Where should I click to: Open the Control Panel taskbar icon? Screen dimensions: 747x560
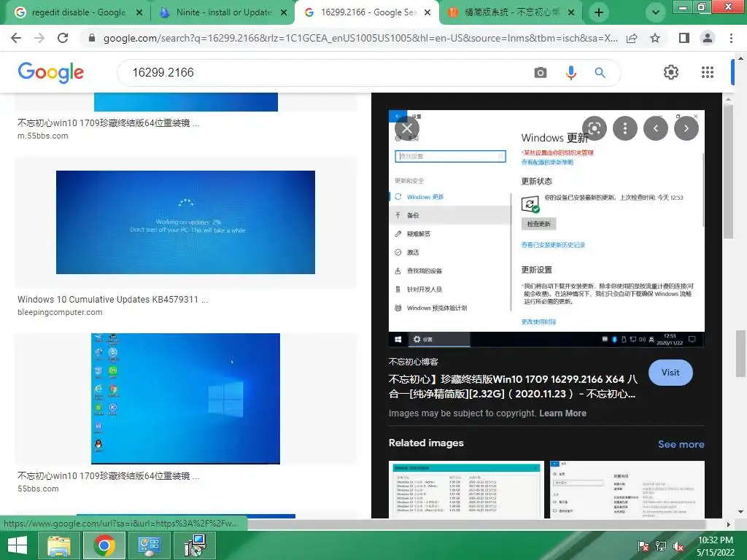(x=149, y=545)
